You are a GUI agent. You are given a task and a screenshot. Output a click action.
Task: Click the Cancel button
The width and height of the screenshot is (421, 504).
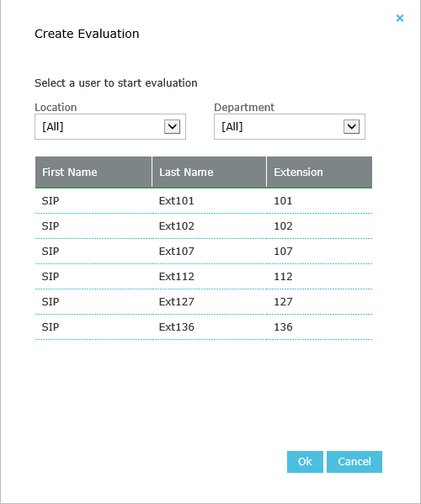click(x=354, y=462)
